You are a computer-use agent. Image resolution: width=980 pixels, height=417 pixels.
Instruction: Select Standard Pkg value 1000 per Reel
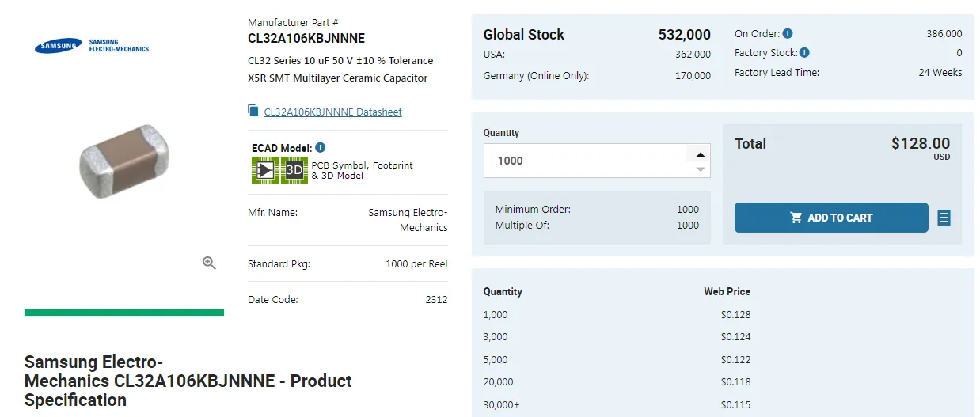tap(416, 264)
